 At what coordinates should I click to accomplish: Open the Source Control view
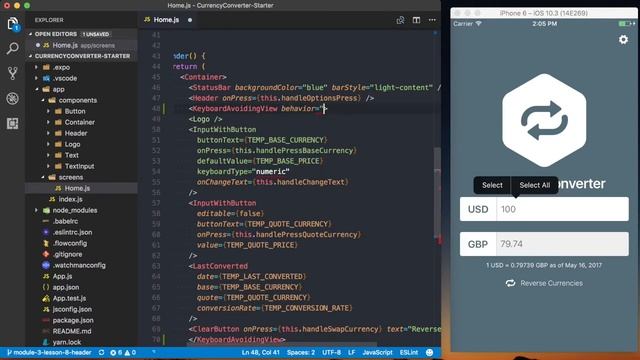[13, 73]
